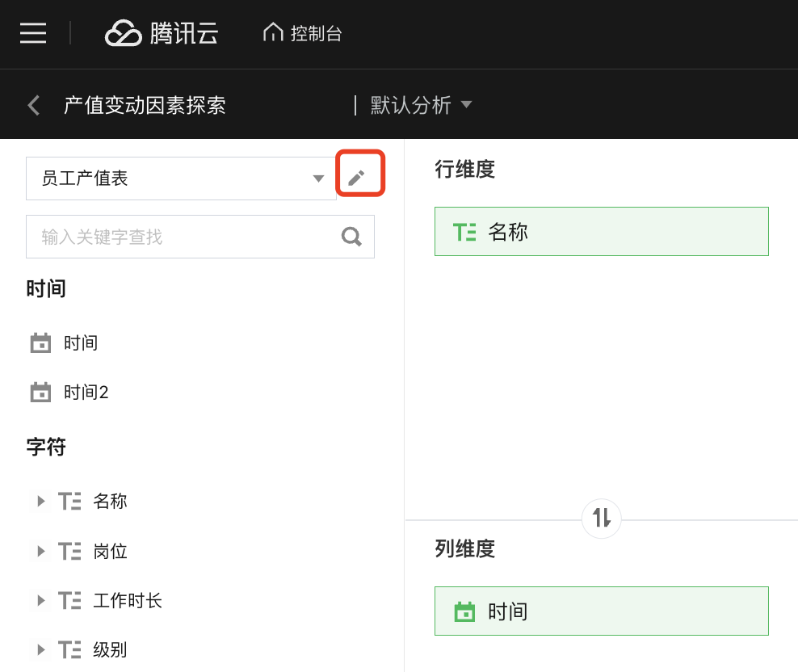Expand the 岗位 field triangle

(x=40, y=551)
